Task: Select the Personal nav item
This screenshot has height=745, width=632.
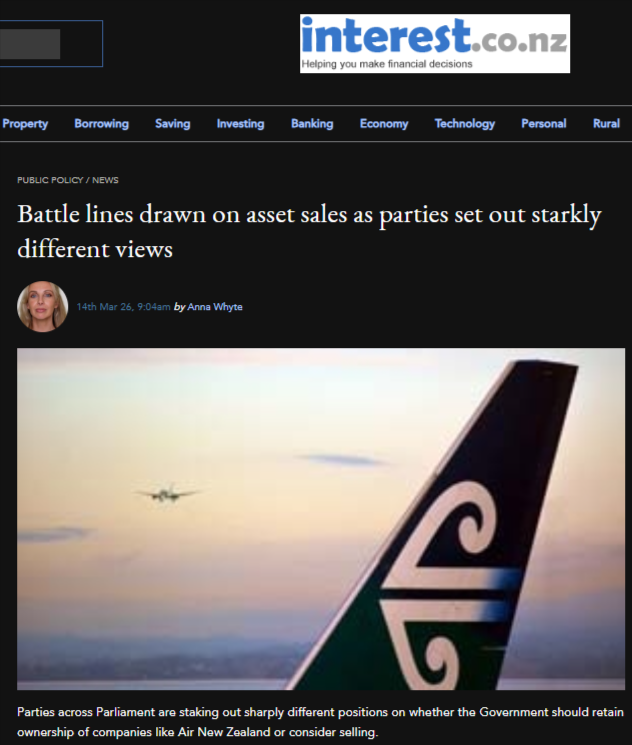Action: (544, 124)
